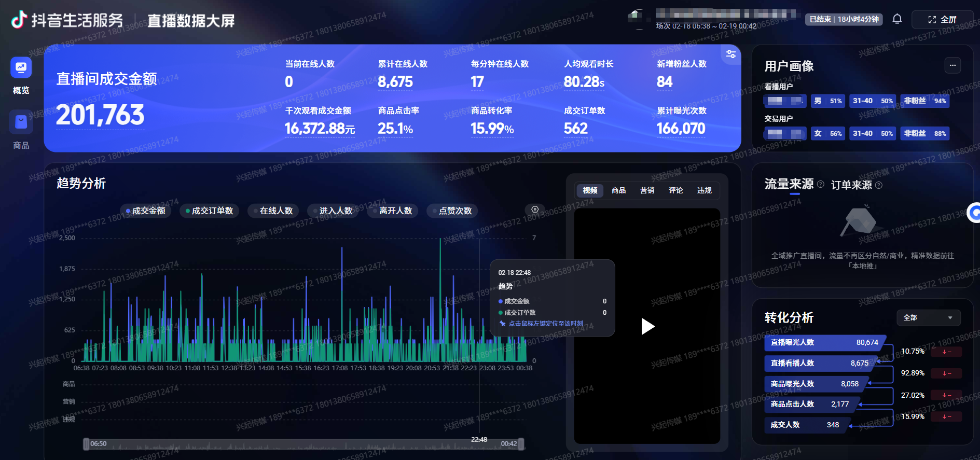
Task: Click the 点击鼠标左键定位至该时刻 tooltip link
Action: click(x=546, y=324)
